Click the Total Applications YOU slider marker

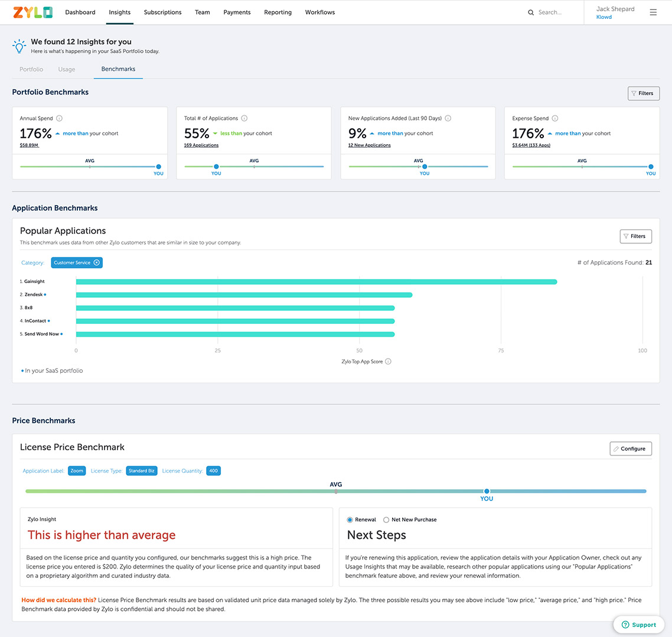pyautogui.click(x=217, y=167)
